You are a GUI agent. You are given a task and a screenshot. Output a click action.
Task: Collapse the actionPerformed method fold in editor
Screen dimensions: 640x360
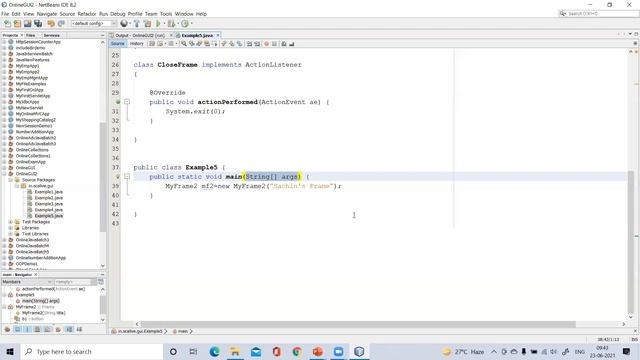127,102
